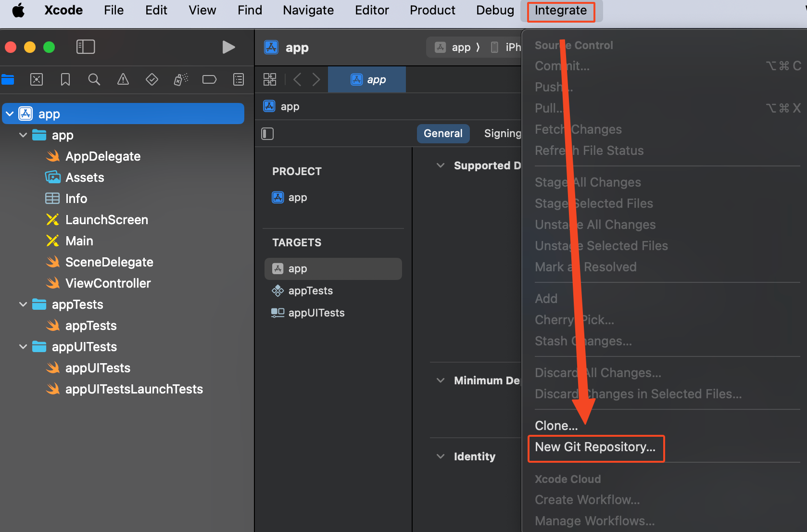
Task: Choose Clone… from Integrate menu
Action: 556,426
